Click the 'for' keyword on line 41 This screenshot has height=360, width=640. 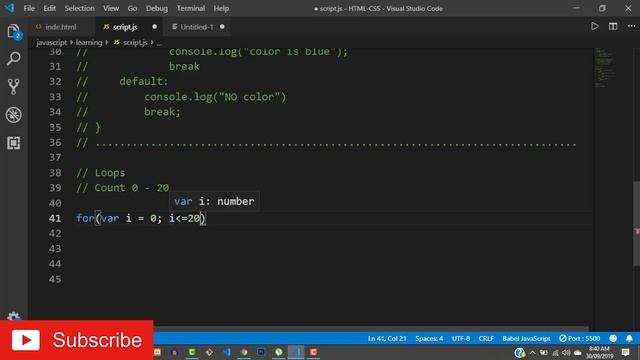pos(85,218)
